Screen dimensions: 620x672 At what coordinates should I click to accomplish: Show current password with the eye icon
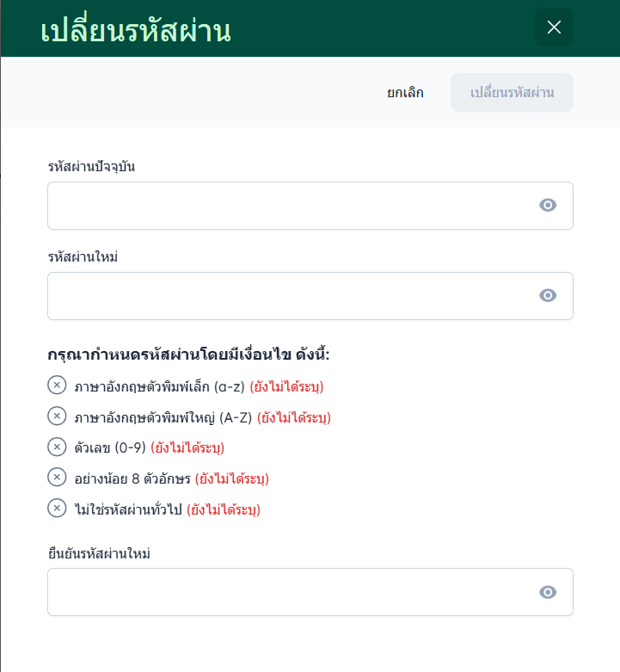tap(548, 205)
